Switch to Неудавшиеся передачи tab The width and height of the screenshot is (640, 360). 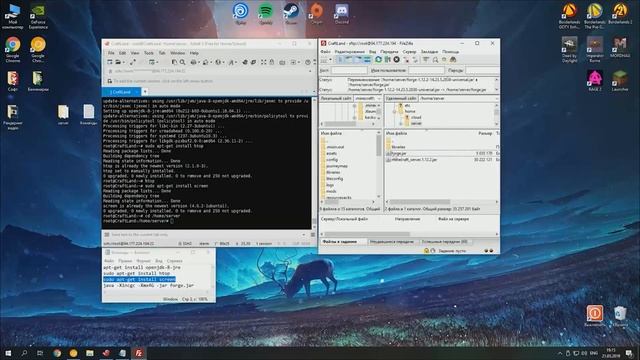pos(391,242)
